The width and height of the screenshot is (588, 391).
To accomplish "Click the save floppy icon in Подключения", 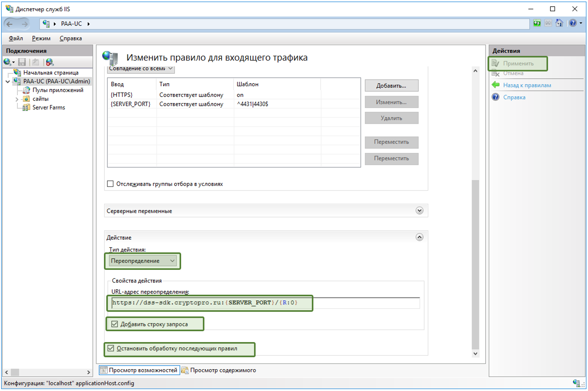I will (x=22, y=62).
